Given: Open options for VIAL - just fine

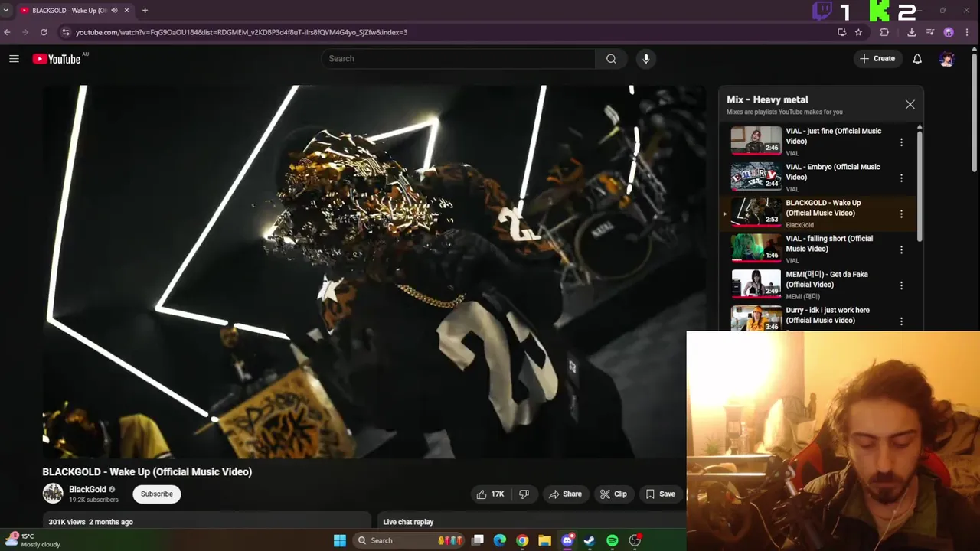Looking at the screenshot, I should [x=901, y=142].
